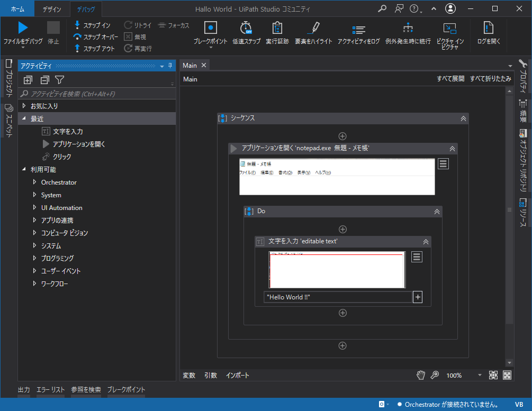Activate the pan hand tool
The width and height of the screenshot is (532, 411).
pos(421,375)
